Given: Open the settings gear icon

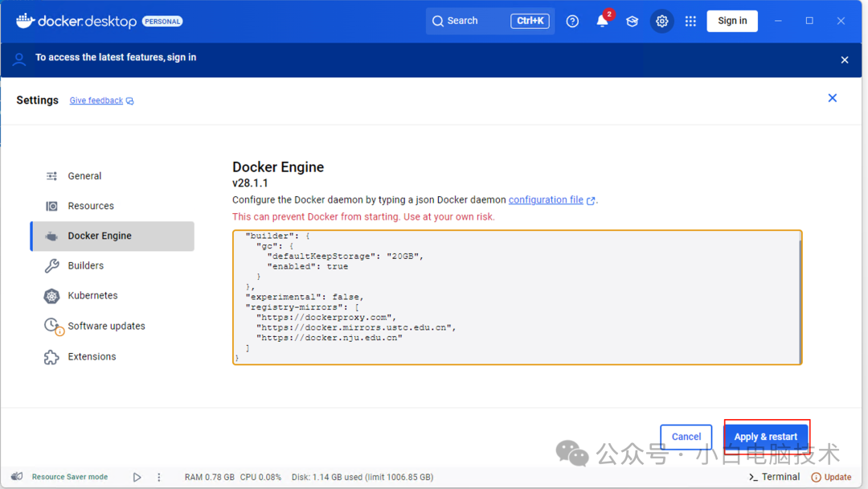Looking at the screenshot, I should [x=661, y=21].
